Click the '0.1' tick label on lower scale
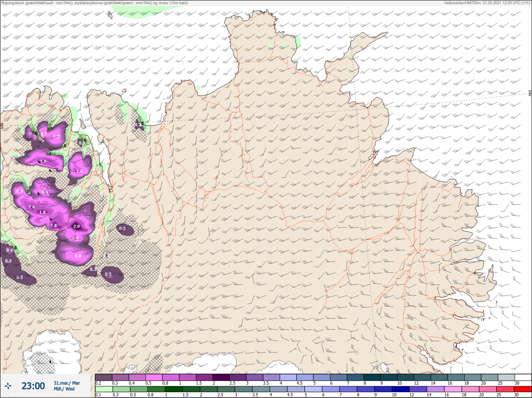The image size is (532, 398). [x=98, y=395]
